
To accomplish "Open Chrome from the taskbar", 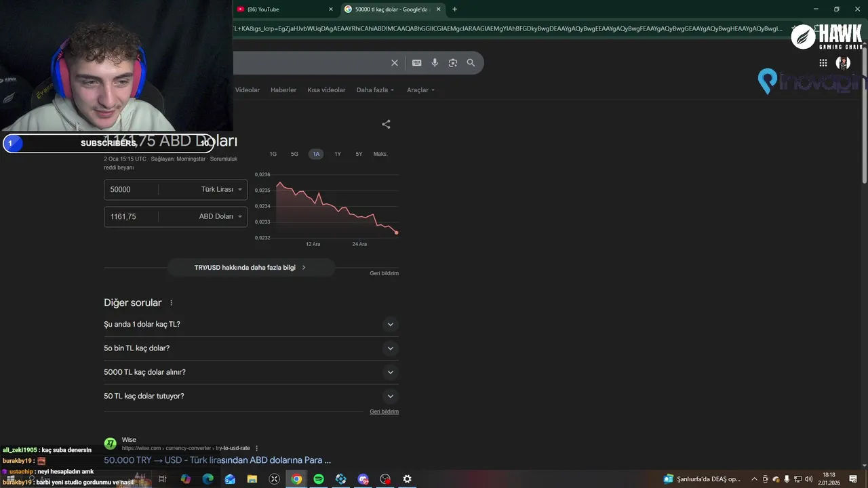I will click(296, 479).
